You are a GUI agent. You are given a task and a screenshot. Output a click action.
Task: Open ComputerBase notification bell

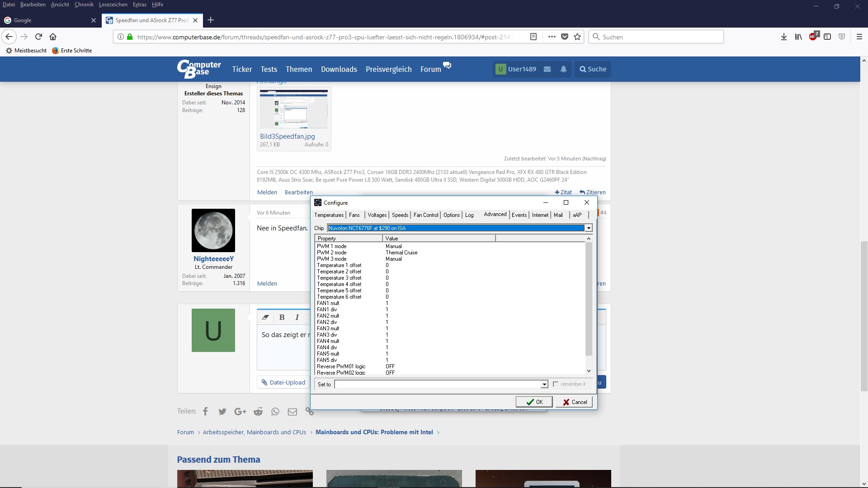click(563, 69)
